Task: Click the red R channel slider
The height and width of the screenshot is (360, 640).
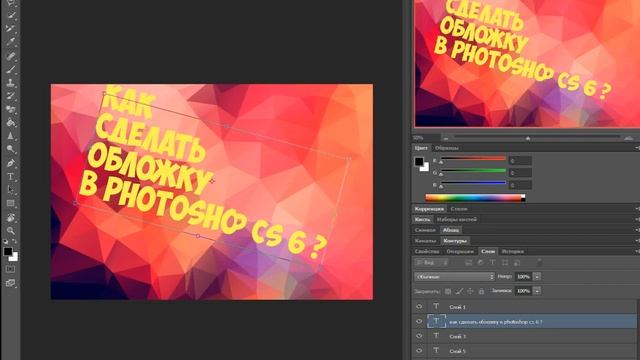Action: [473, 158]
